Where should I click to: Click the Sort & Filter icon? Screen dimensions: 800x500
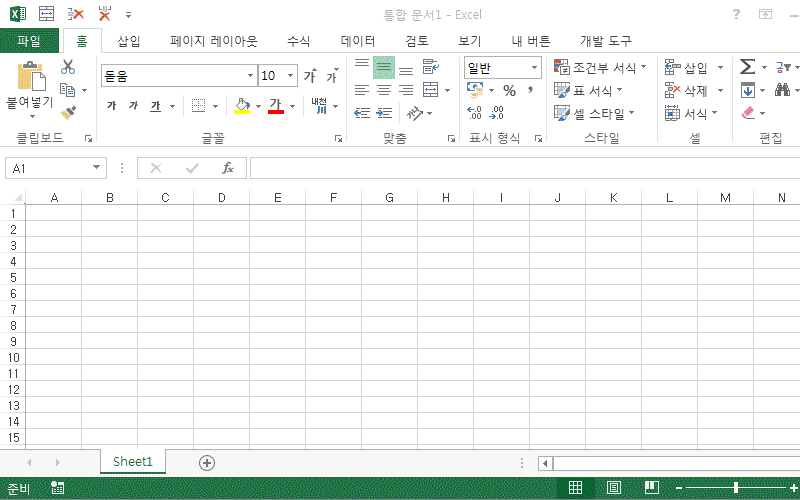click(x=782, y=67)
